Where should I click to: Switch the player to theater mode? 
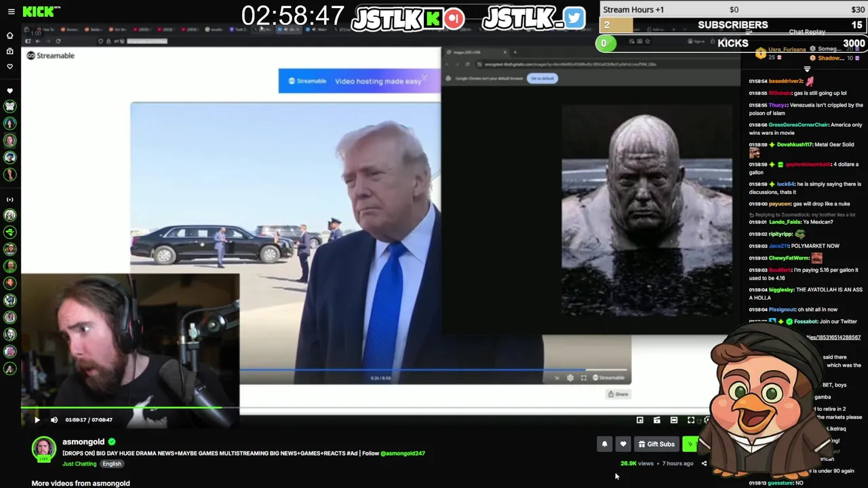(x=673, y=420)
